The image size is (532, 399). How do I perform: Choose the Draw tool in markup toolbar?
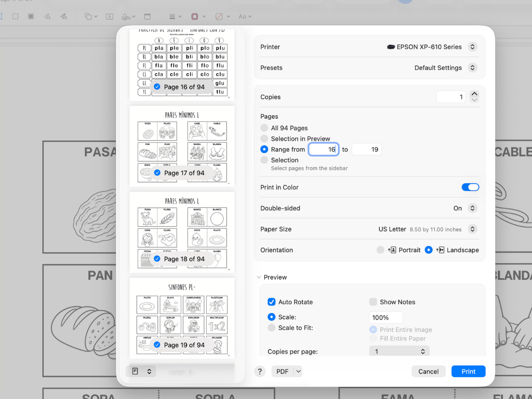(64, 16)
